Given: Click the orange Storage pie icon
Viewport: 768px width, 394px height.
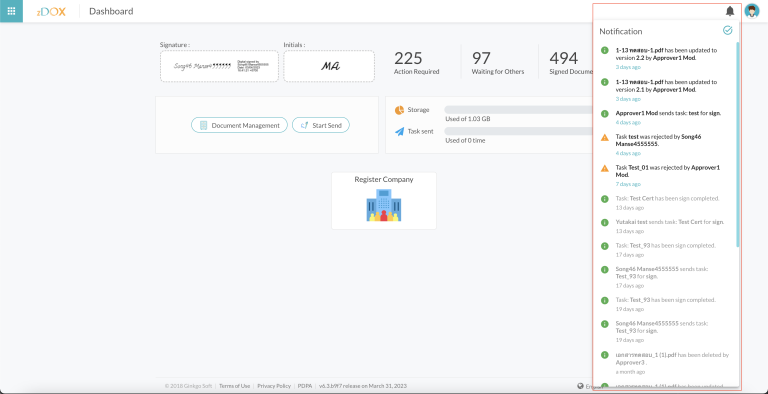Looking at the screenshot, I should [399, 110].
